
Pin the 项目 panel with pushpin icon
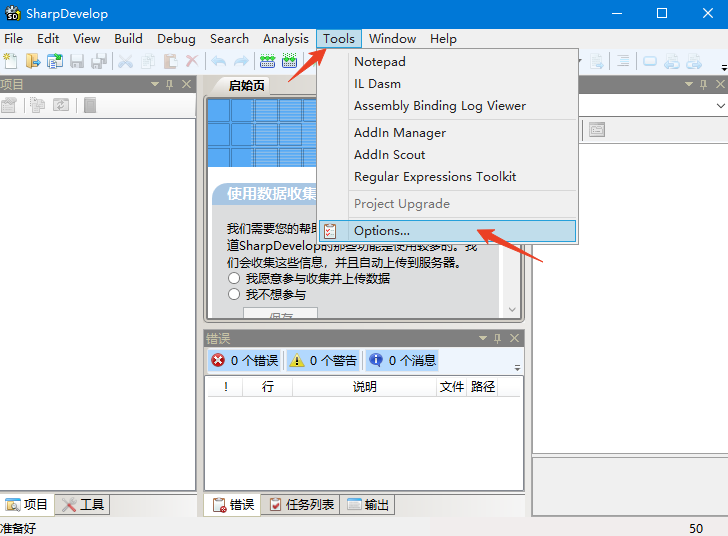tap(170, 84)
